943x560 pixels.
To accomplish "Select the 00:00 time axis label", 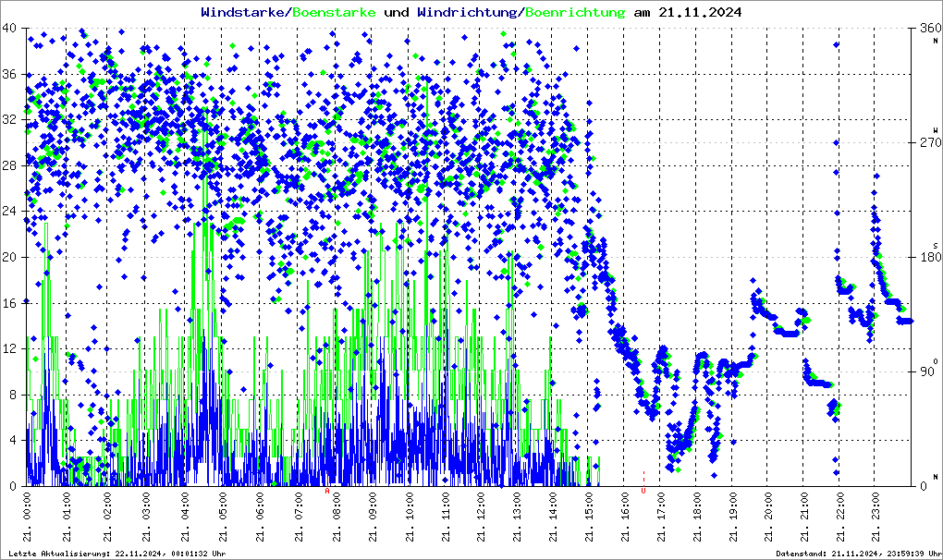I will [x=27, y=517].
